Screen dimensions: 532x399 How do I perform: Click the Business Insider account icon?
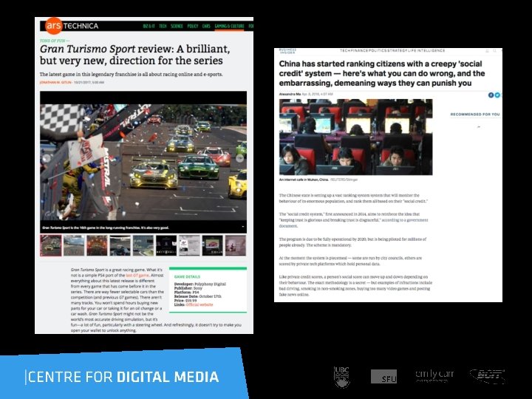click(487, 51)
